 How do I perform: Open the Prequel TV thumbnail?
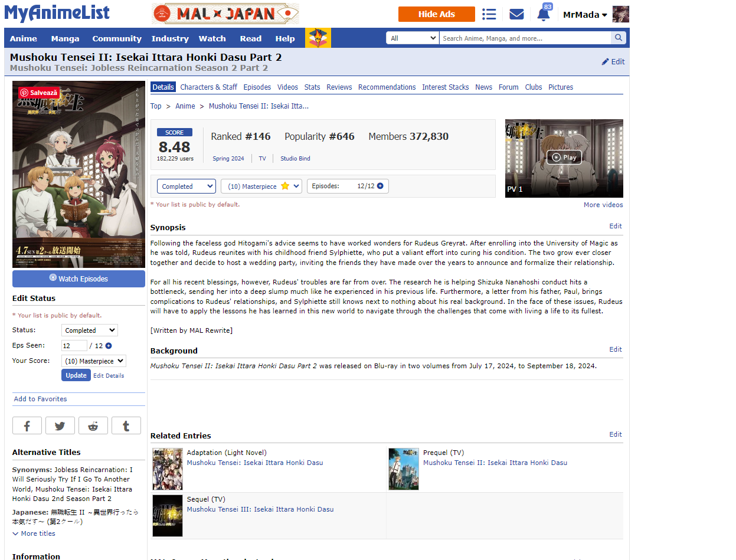[x=404, y=469]
